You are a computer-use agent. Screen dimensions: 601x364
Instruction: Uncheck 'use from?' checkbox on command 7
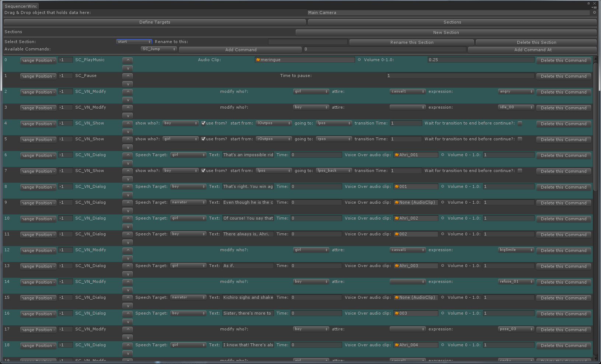(203, 171)
